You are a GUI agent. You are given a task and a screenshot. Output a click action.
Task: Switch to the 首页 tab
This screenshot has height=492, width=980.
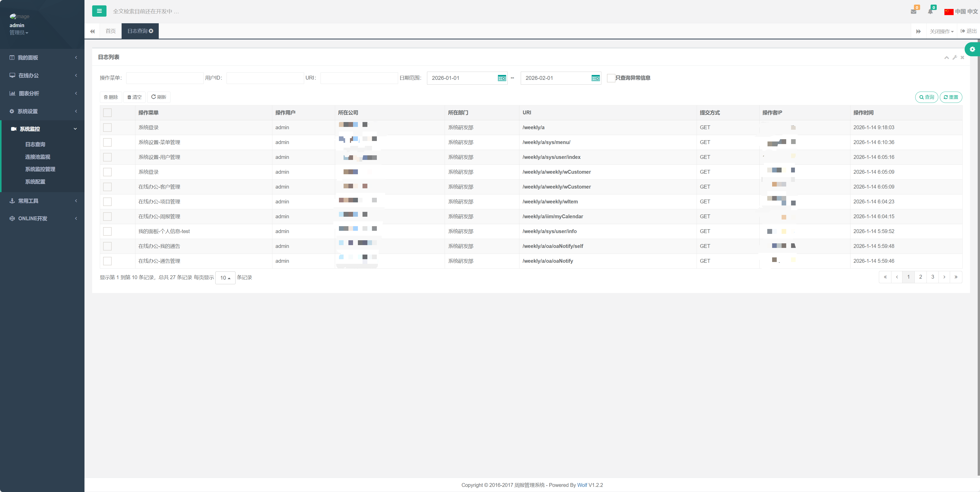[110, 31]
